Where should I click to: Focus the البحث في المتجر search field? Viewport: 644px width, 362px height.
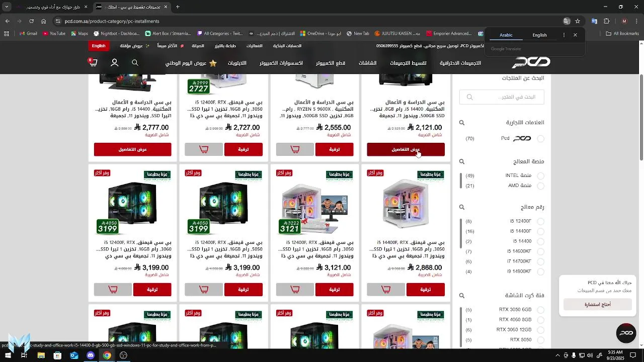click(x=502, y=97)
